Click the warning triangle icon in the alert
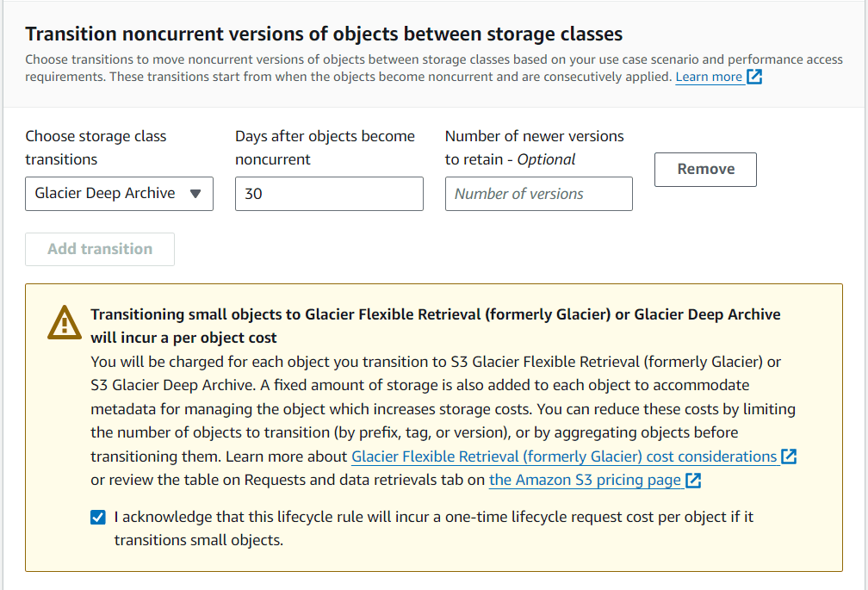This screenshot has width=868, height=590. tap(65, 323)
